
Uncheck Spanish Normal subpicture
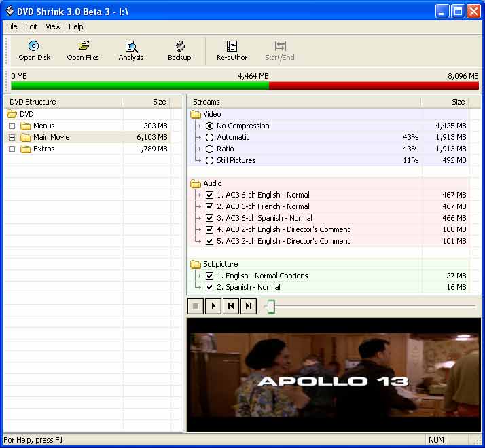(x=209, y=287)
